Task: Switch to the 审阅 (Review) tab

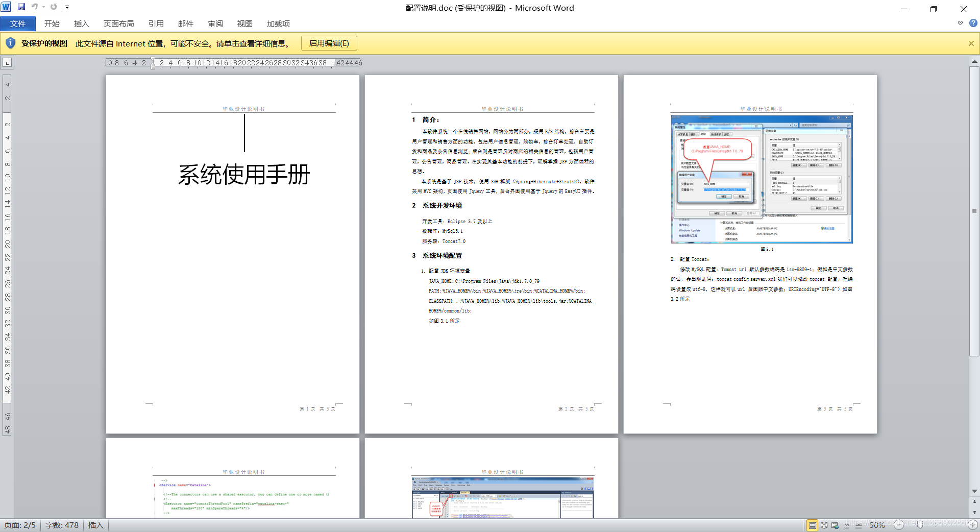Action: tap(215, 23)
